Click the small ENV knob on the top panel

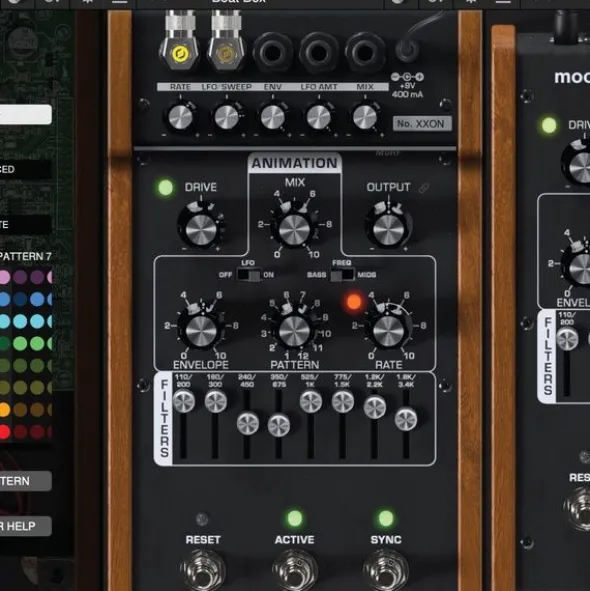(x=273, y=117)
